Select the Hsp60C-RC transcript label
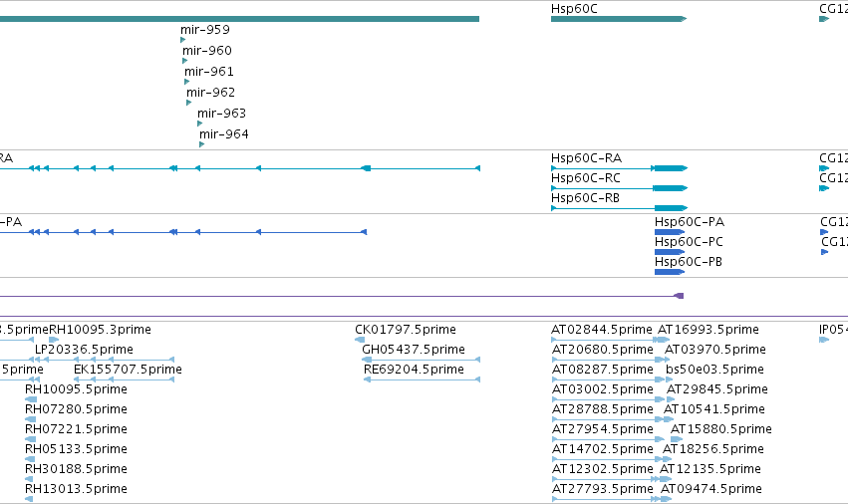The width and height of the screenshot is (848, 504). 586,178
